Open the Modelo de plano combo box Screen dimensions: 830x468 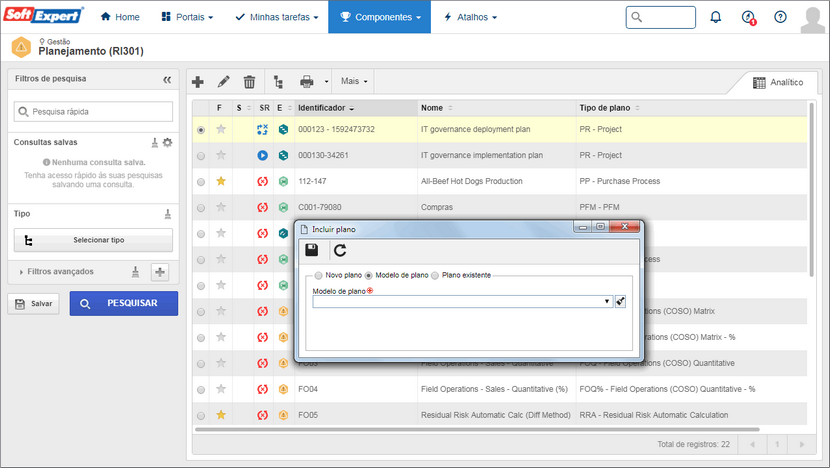pyautogui.click(x=463, y=301)
